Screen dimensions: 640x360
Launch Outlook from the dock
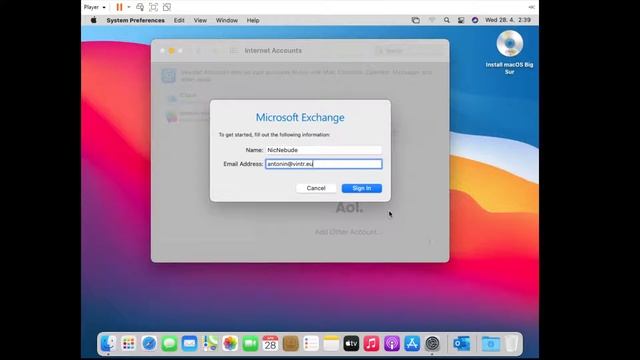pos(462,344)
